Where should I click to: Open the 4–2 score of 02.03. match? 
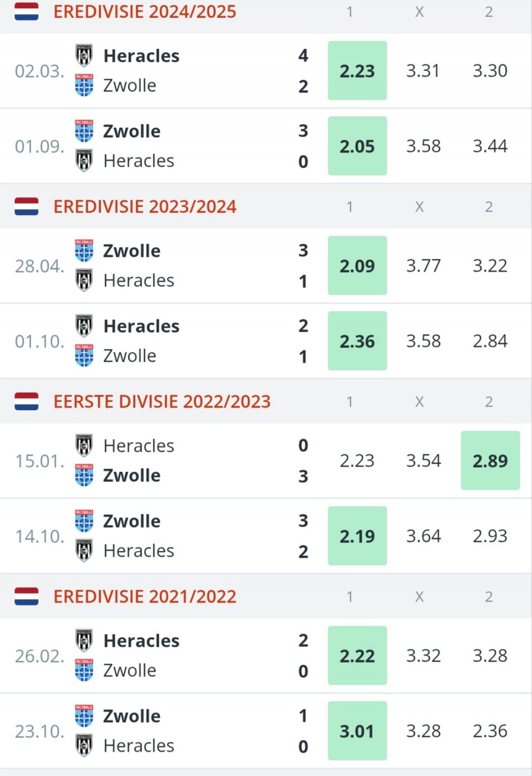303,71
